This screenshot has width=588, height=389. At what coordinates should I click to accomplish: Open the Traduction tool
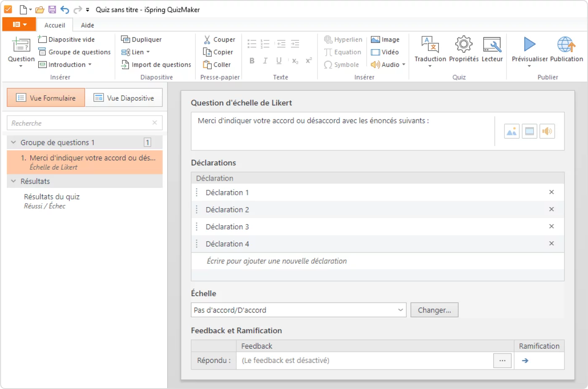[430, 51]
